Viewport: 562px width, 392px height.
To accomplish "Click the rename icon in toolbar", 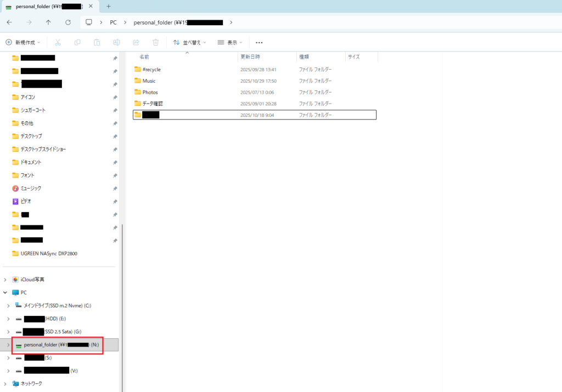I will click(x=116, y=42).
